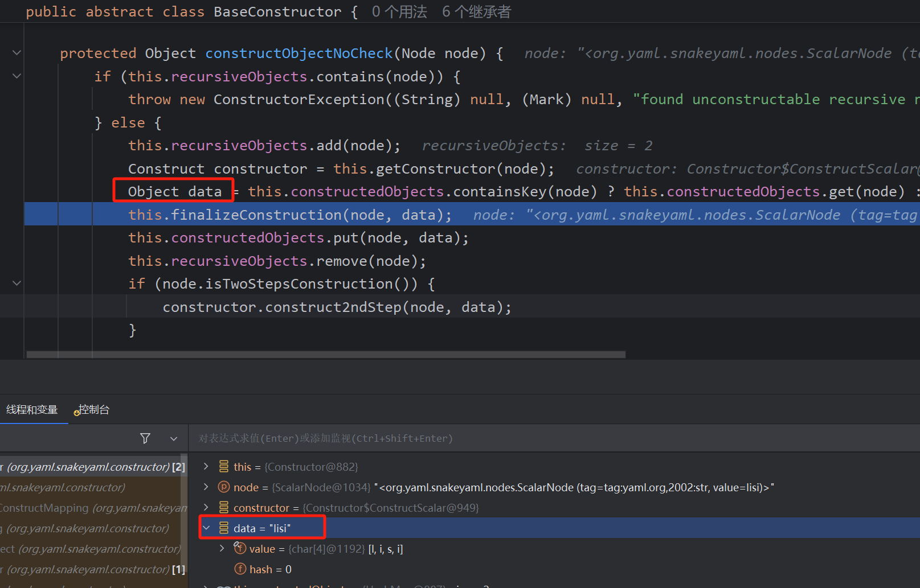Switch to the 线程和变量 tab
The width and height of the screenshot is (920, 588).
tap(32, 410)
